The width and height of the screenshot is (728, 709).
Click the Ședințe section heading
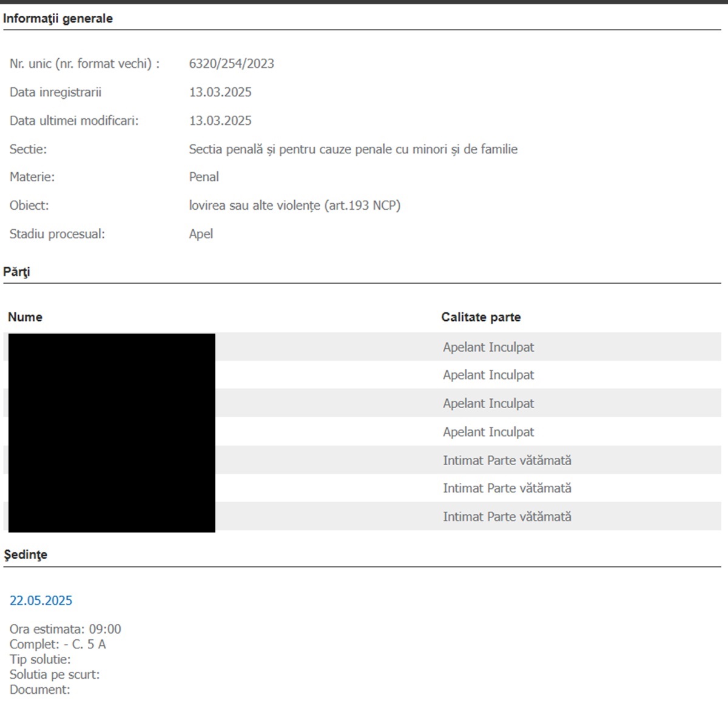click(25, 555)
